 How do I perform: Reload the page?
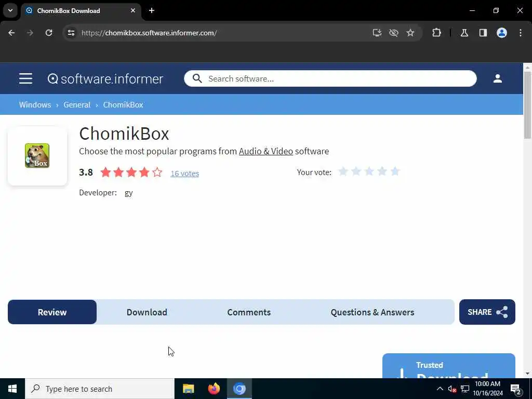[x=49, y=33]
